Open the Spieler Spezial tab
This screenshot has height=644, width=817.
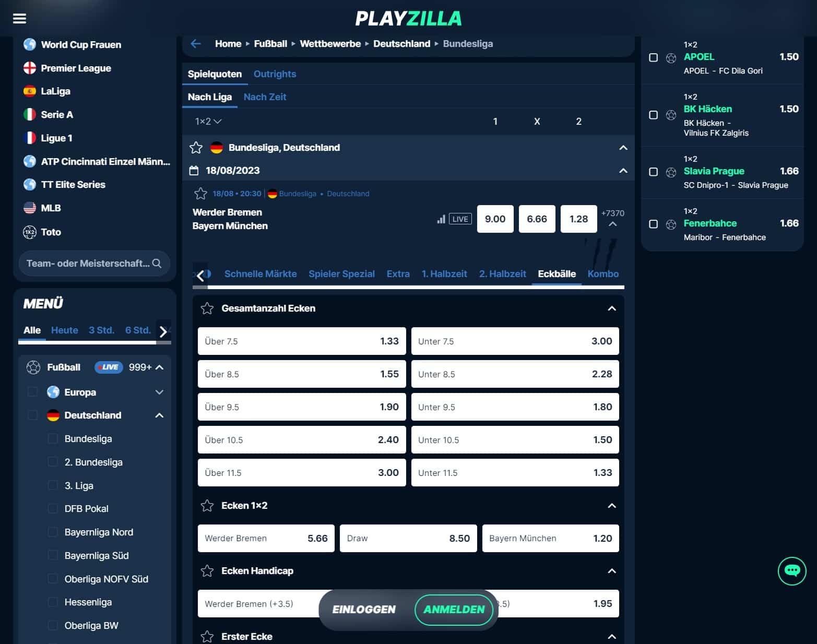click(341, 274)
